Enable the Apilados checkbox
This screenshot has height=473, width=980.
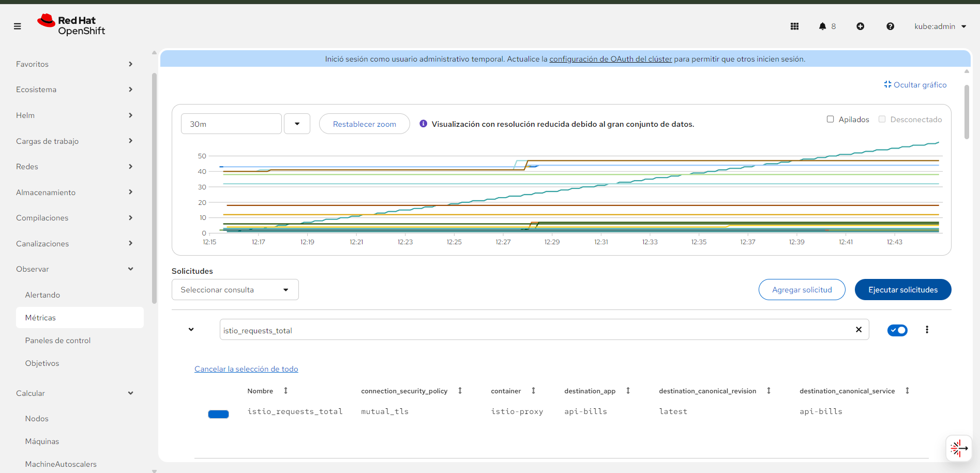click(830, 120)
